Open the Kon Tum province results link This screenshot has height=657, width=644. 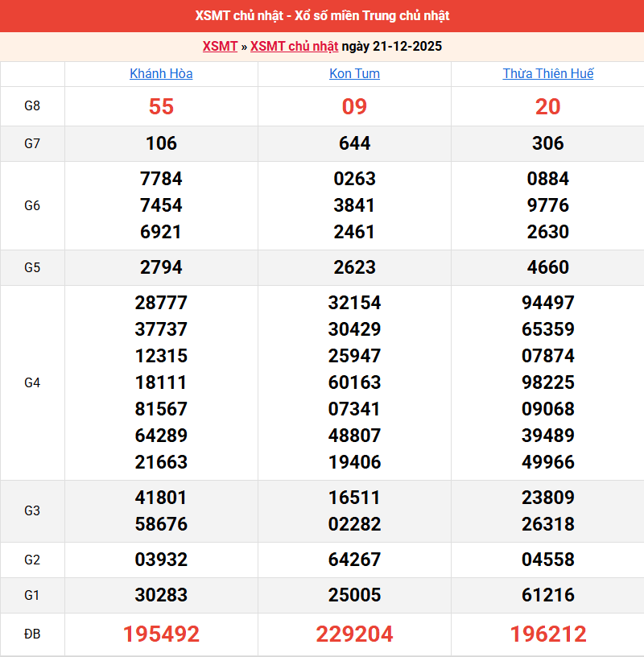[x=355, y=73]
